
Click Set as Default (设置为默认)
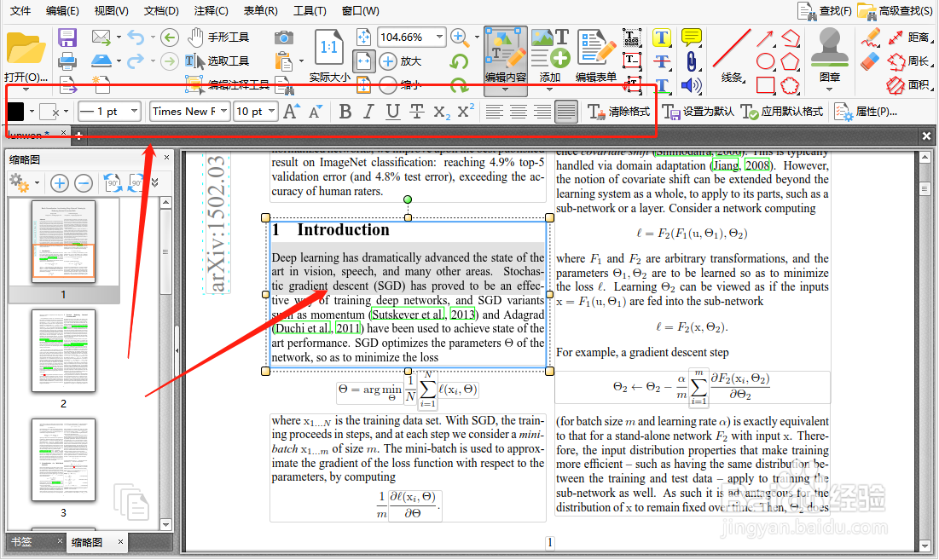[698, 112]
